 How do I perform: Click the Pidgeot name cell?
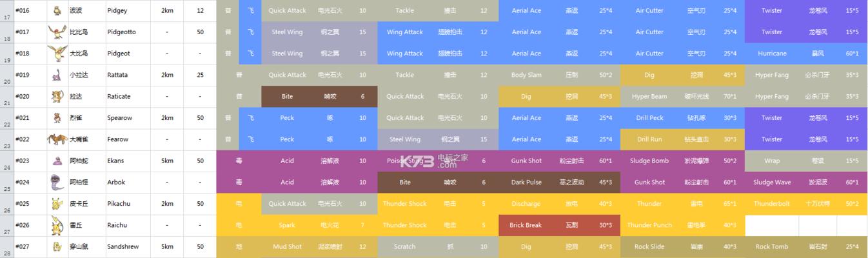pos(128,54)
